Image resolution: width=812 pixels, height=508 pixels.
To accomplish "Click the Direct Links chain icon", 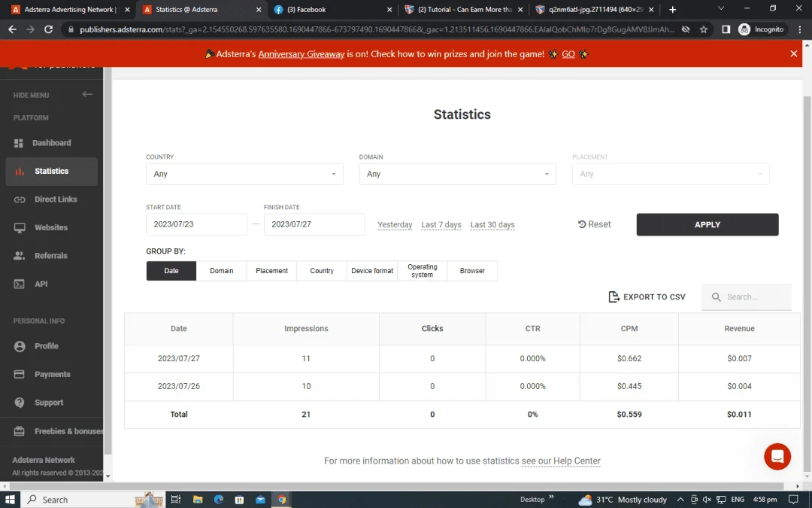I will pyautogui.click(x=20, y=199).
